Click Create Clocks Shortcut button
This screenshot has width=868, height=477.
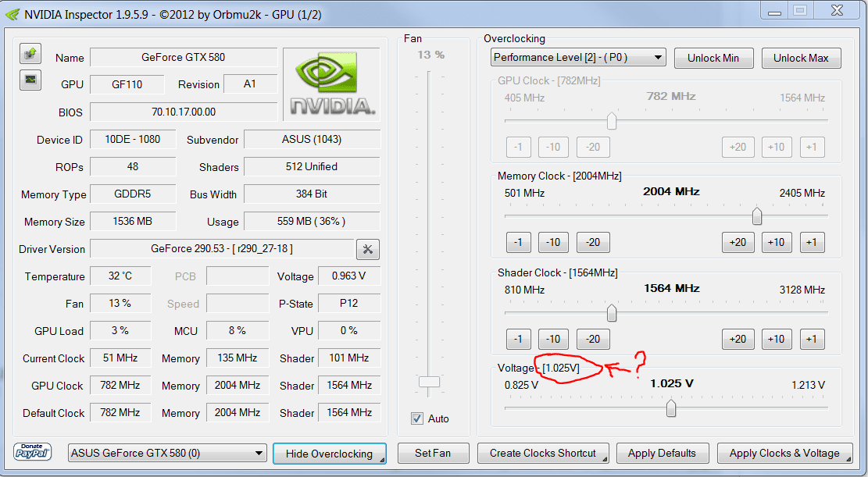click(x=543, y=454)
